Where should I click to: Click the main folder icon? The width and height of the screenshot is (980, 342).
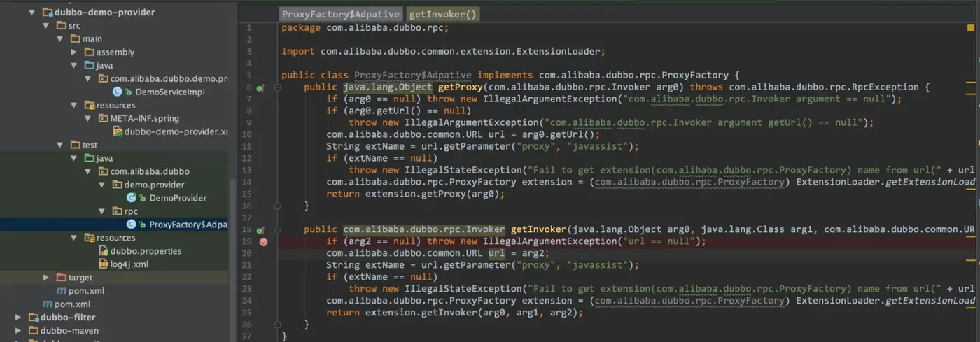(76, 39)
